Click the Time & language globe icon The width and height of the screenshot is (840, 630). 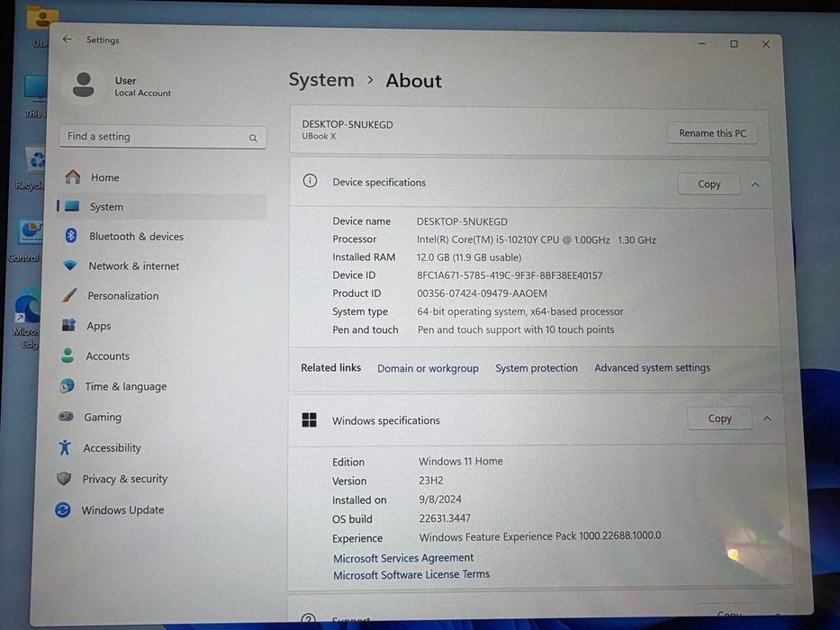point(67,386)
